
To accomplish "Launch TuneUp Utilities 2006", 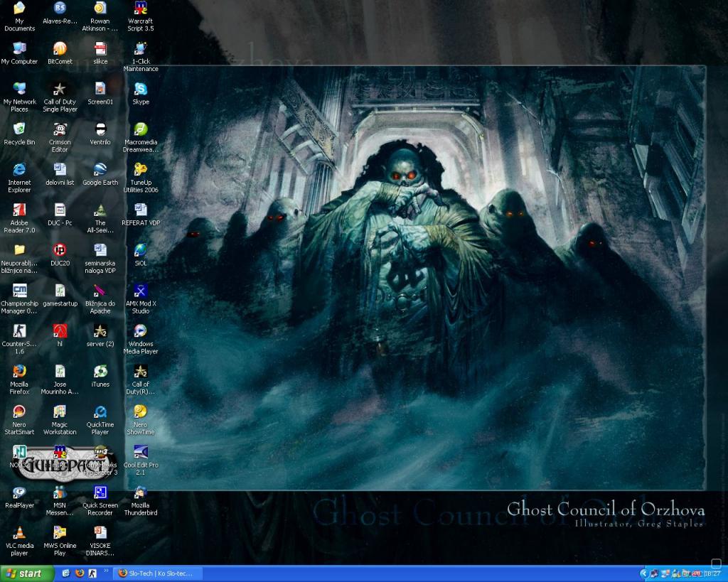I will pos(141,178).
